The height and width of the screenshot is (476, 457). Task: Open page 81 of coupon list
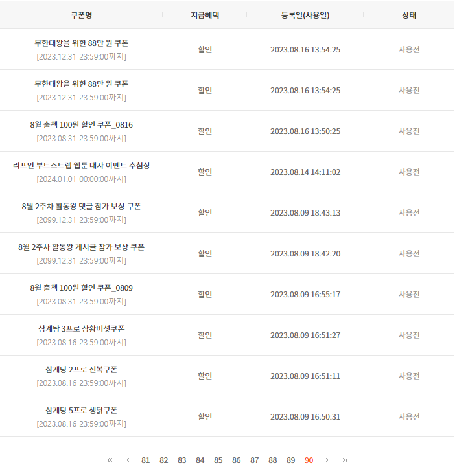[145, 460]
